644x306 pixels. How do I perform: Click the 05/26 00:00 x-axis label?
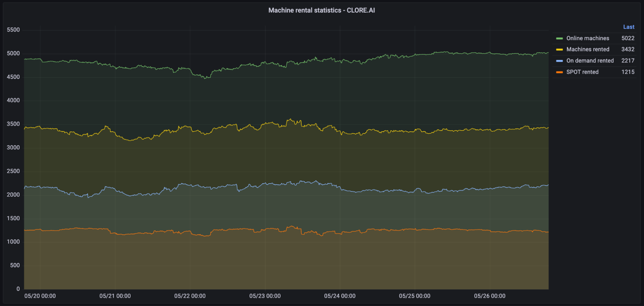[x=490, y=296]
